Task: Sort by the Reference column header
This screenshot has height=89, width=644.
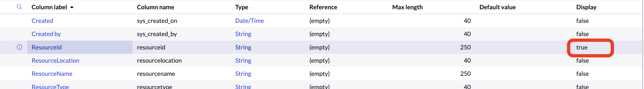Action: tap(323, 7)
